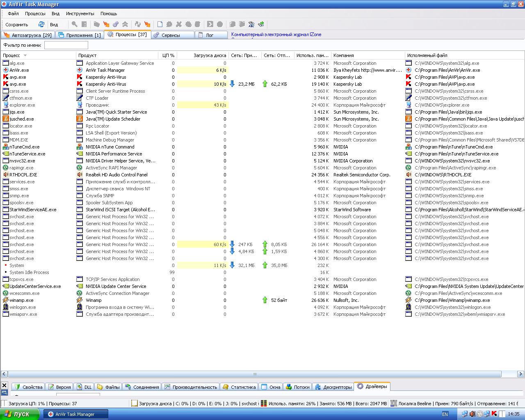Open the Версия bottom tab
The width and height of the screenshot is (525, 420).
tap(59, 387)
